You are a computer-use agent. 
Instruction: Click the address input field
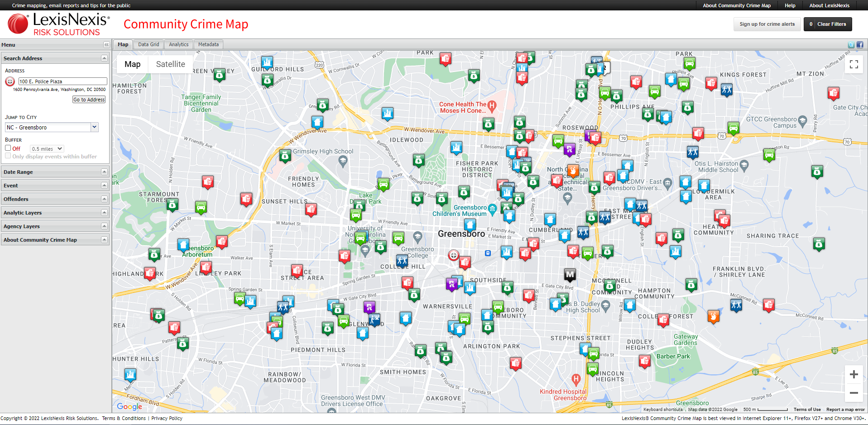point(62,81)
